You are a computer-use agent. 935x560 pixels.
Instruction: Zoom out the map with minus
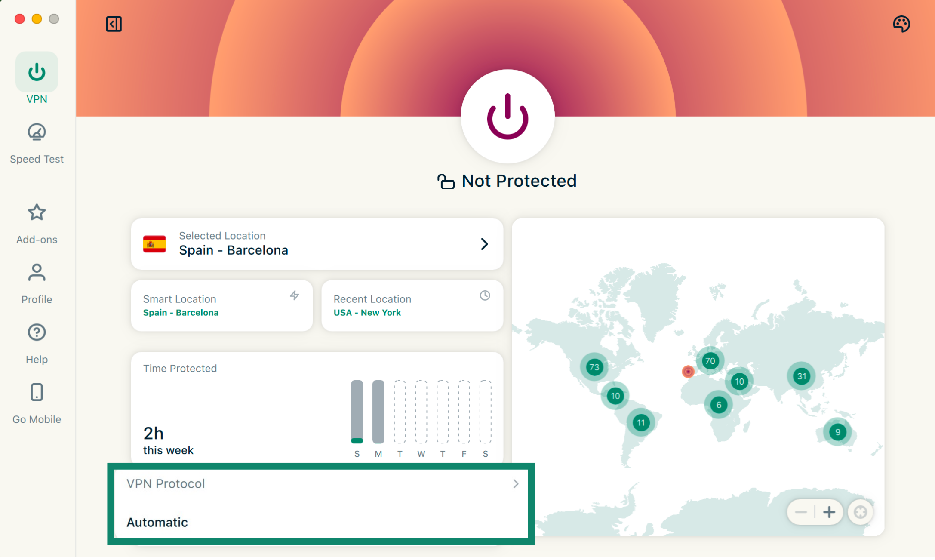[801, 512]
